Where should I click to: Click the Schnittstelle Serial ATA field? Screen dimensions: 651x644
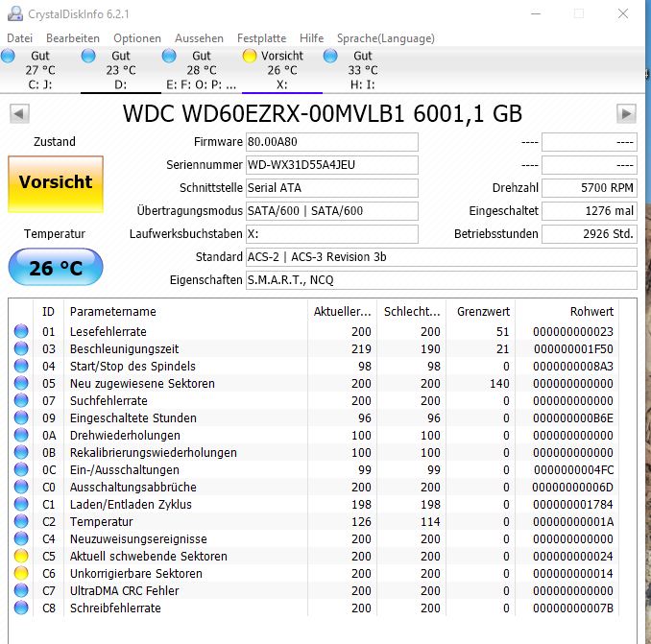331,188
